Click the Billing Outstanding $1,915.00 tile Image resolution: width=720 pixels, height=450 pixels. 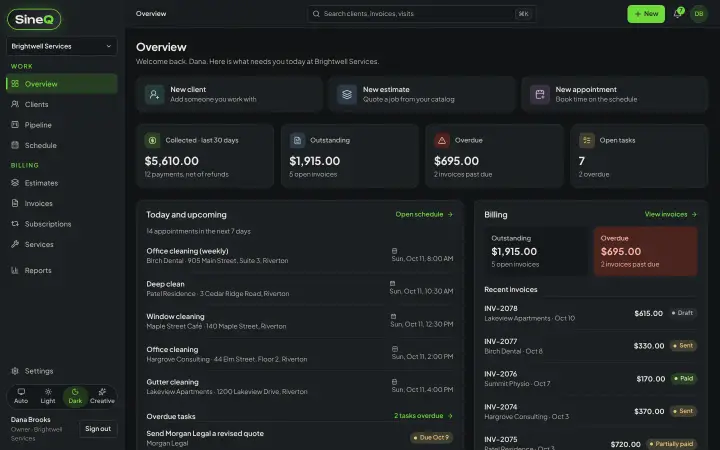click(536, 251)
